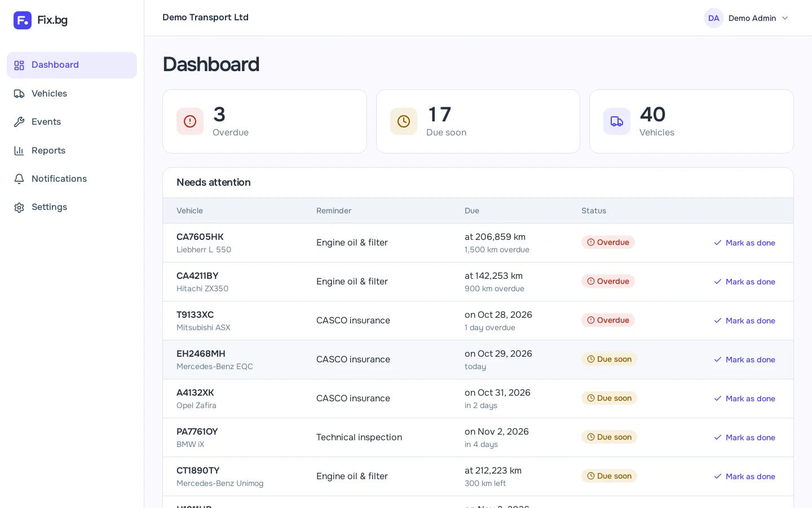This screenshot has height=508, width=812.
Task: Click the Due column header
Action: (x=472, y=211)
